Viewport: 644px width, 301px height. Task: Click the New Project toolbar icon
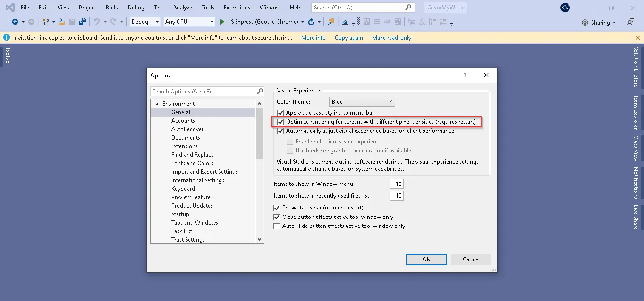[x=45, y=22]
